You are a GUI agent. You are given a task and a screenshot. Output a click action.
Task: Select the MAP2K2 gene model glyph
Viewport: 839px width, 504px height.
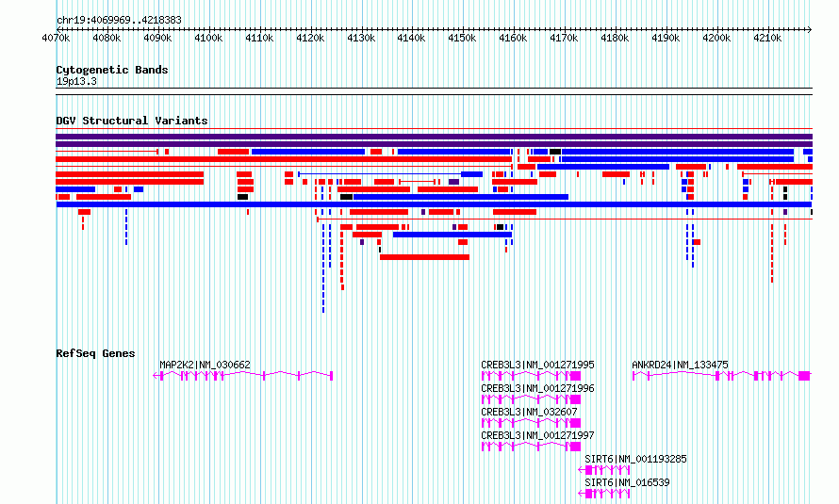click(x=243, y=376)
